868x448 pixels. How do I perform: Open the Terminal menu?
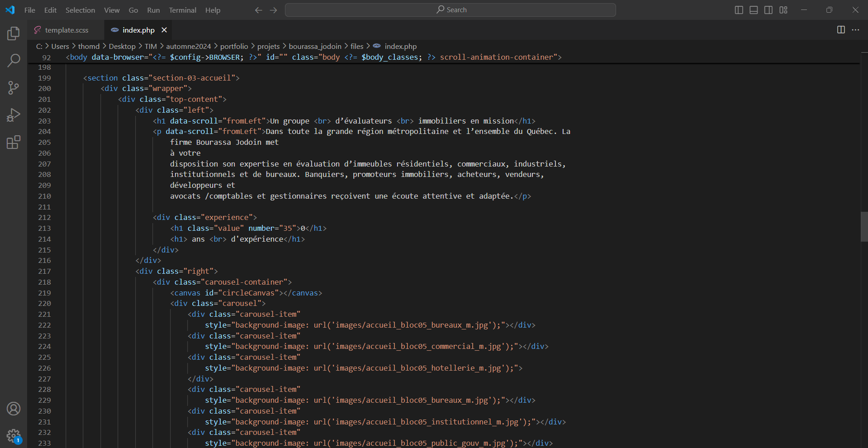(182, 10)
